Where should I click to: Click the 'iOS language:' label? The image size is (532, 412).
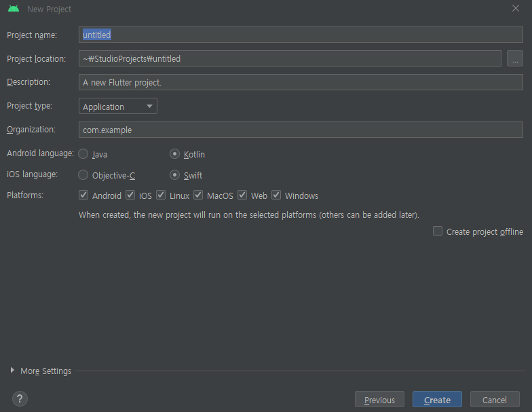pos(33,174)
